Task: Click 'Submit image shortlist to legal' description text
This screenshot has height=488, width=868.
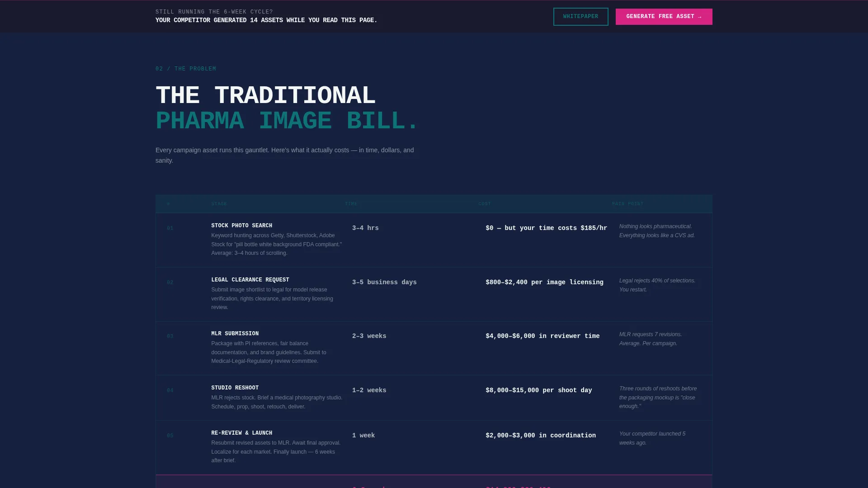Action: (272, 299)
